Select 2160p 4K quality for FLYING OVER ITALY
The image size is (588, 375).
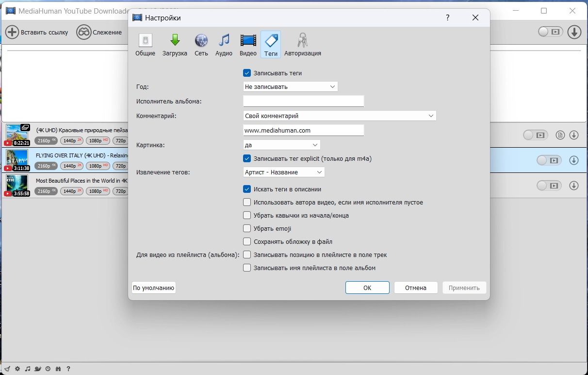click(46, 166)
